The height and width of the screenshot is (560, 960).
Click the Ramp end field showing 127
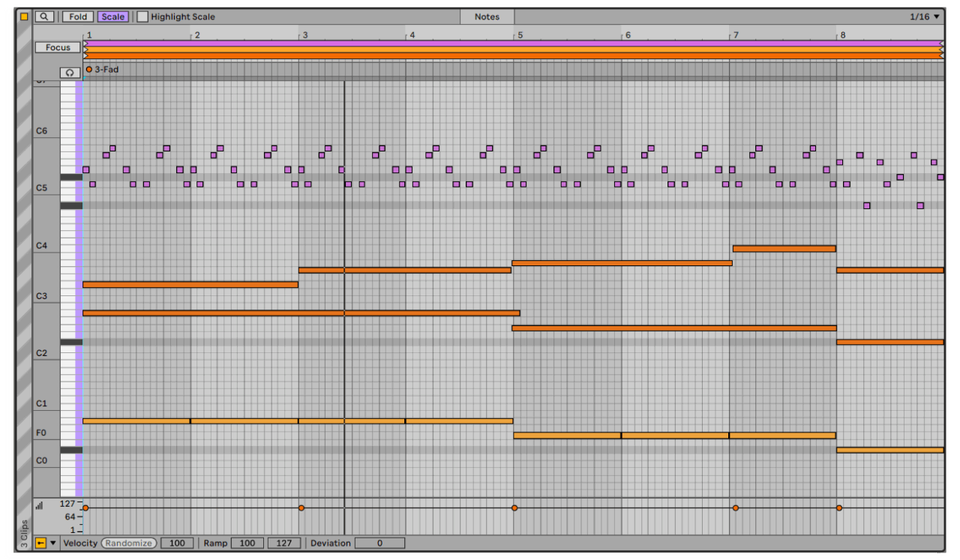(283, 543)
